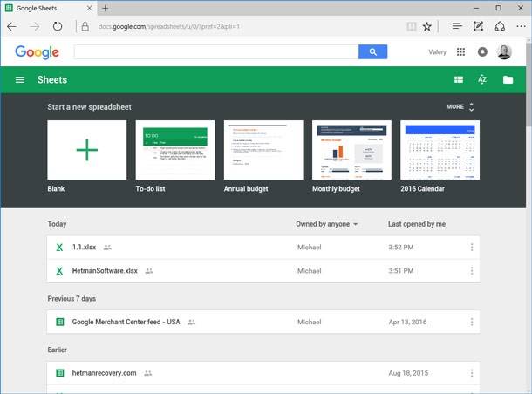Open the account profile picture
This screenshot has width=532, height=394.
pyautogui.click(x=504, y=52)
